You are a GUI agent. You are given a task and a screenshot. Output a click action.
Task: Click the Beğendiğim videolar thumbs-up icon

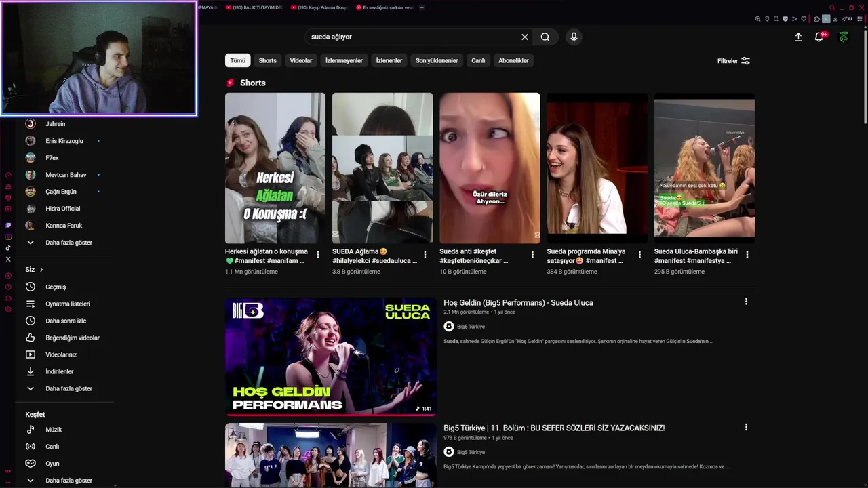coord(31,338)
